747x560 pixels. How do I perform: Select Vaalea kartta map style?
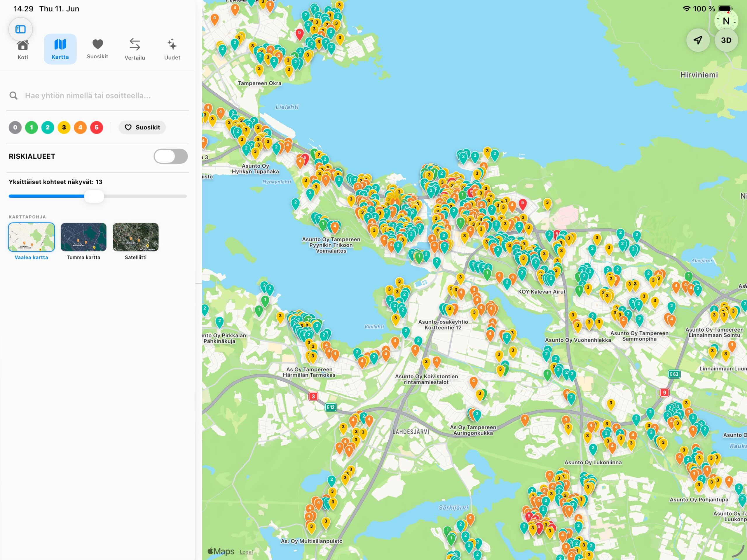point(32,242)
